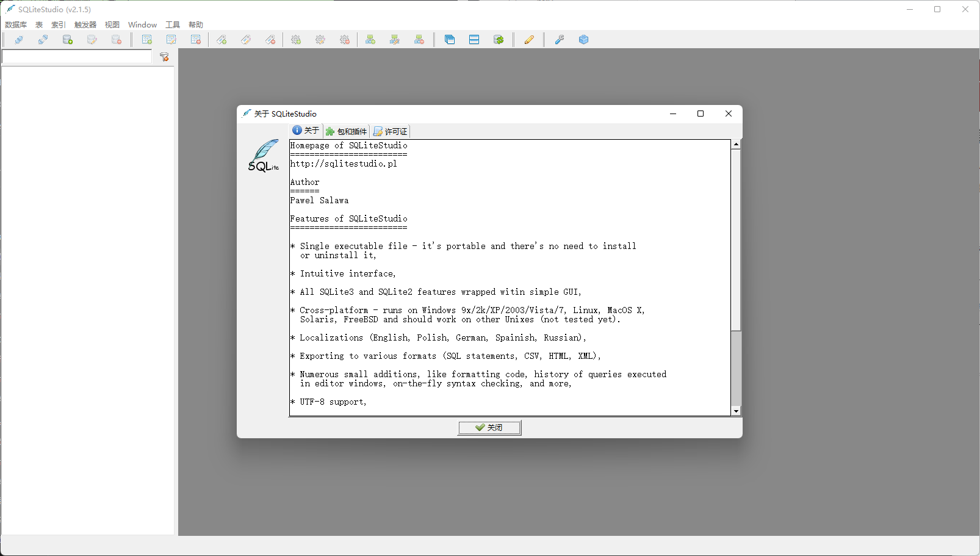Click the 关闭 button in About dialog
The height and width of the screenshot is (556, 980).
pos(489,428)
